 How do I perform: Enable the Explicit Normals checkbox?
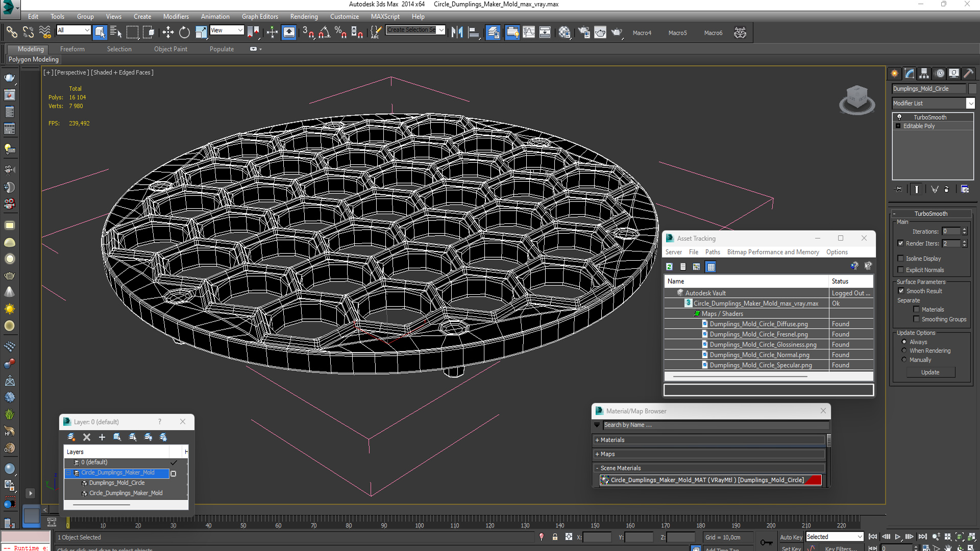coord(900,270)
